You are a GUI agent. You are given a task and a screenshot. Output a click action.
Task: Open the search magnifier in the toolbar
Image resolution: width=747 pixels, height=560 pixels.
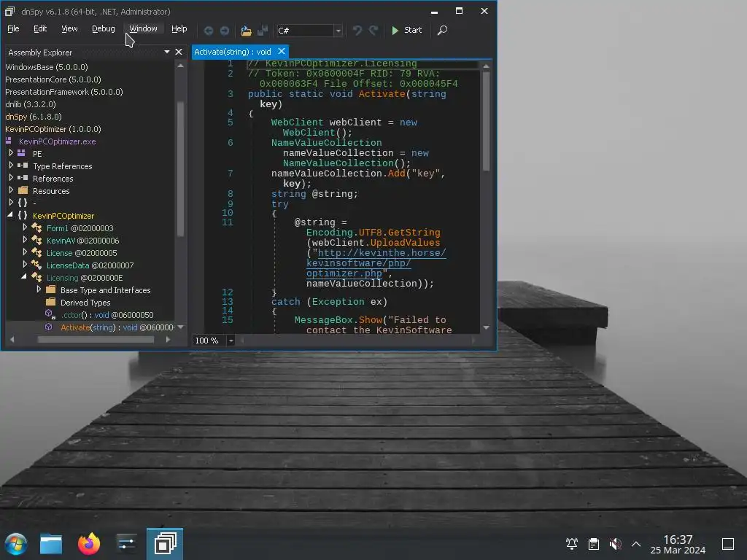click(x=442, y=30)
